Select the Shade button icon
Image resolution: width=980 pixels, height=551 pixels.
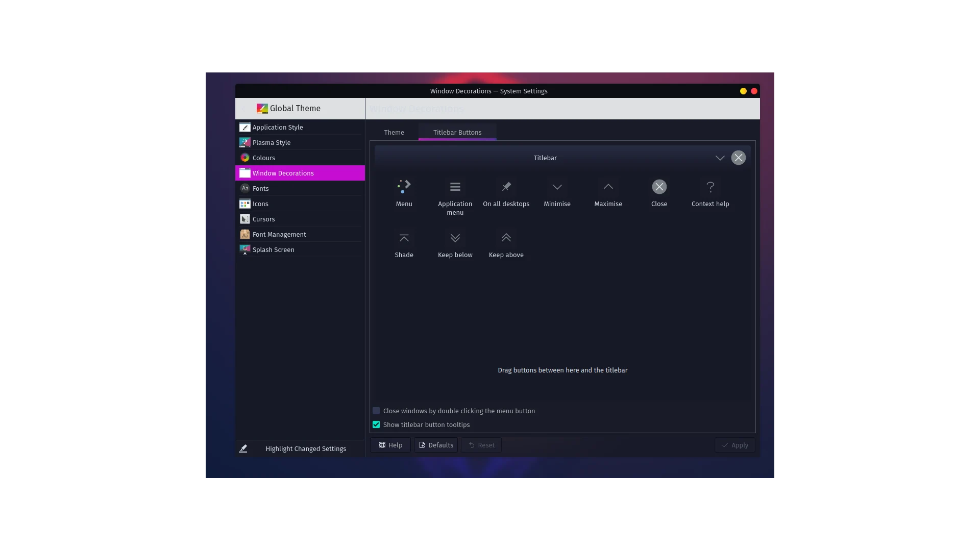coord(404,238)
